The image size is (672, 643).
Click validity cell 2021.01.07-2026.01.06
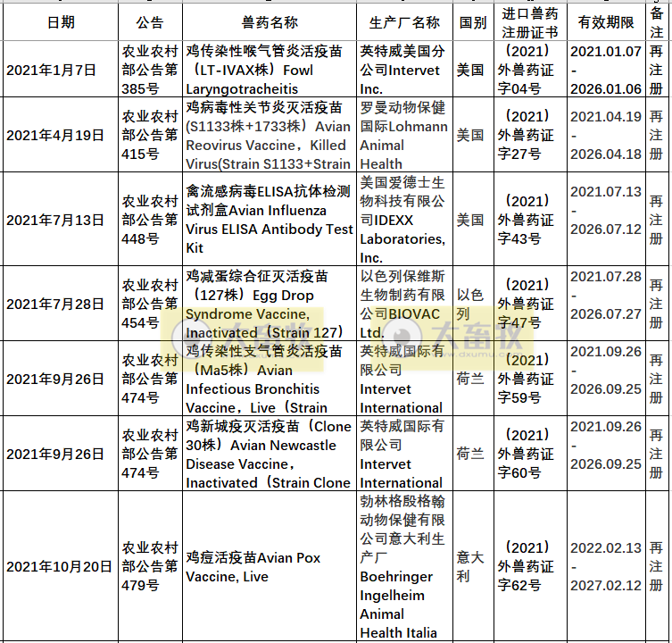pos(606,70)
